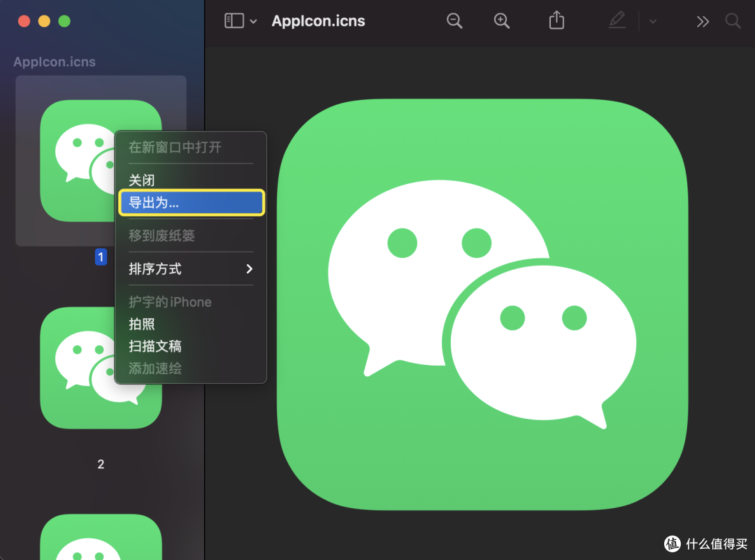Zoom out using the magnifier minus icon
Viewport: 755px width, 560px height.
coord(454,21)
